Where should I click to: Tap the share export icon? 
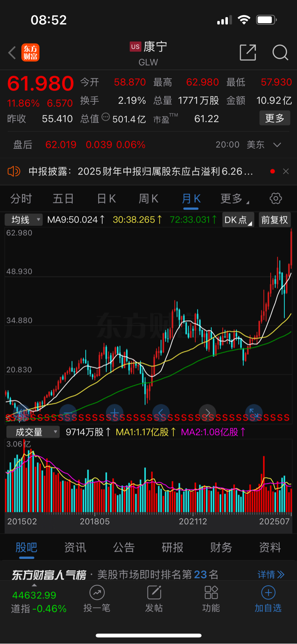248,52
